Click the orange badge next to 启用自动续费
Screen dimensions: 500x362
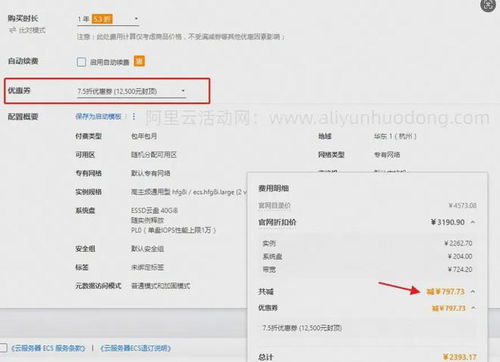(139, 61)
